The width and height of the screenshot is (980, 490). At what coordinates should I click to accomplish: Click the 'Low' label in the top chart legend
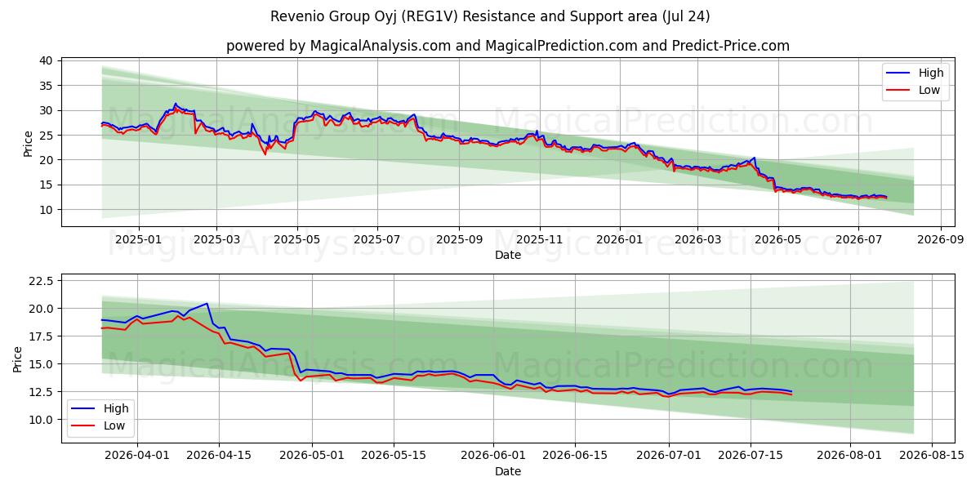(929, 90)
